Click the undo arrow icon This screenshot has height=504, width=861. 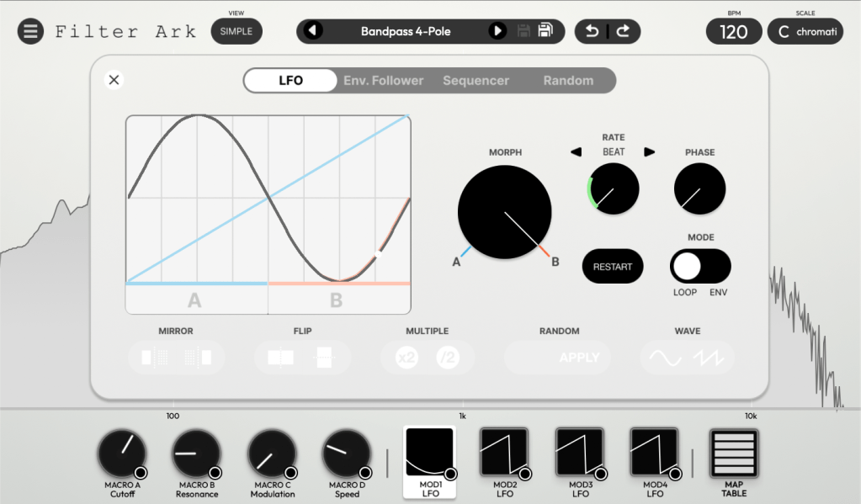[592, 31]
